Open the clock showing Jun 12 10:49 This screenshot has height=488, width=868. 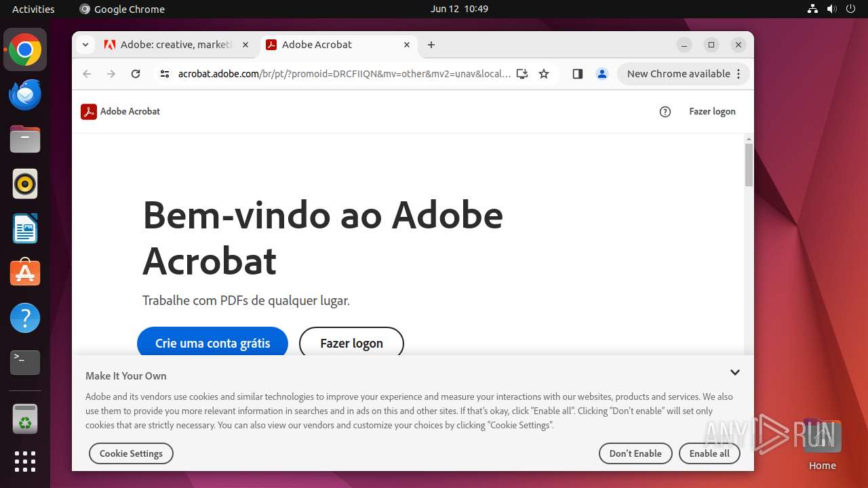(459, 9)
